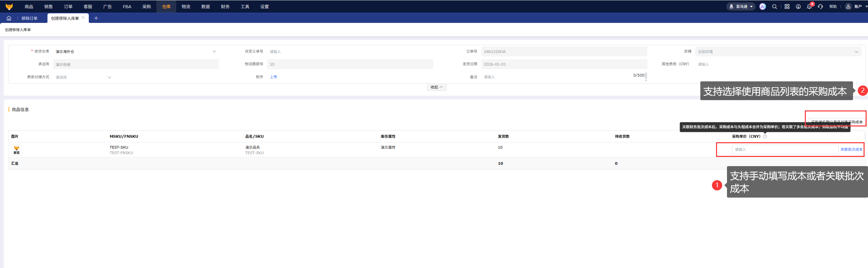Open the 工具 menu

pyautogui.click(x=245, y=6)
